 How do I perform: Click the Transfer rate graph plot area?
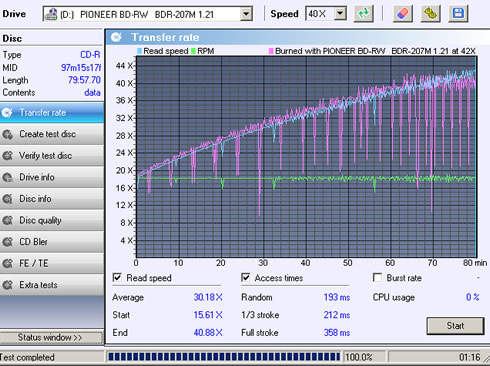click(x=306, y=156)
